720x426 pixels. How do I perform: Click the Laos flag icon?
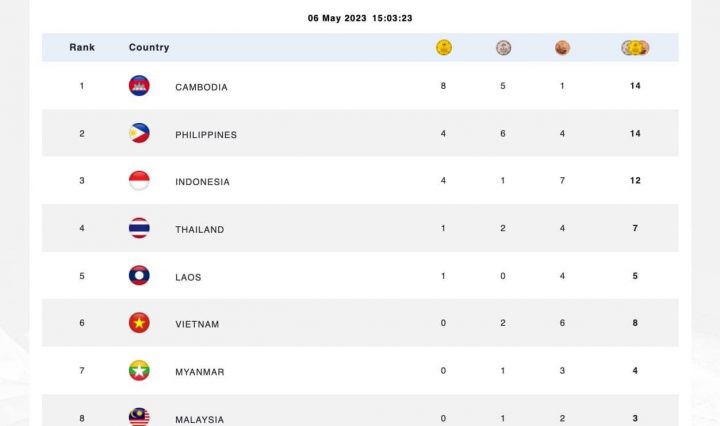click(x=139, y=276)
